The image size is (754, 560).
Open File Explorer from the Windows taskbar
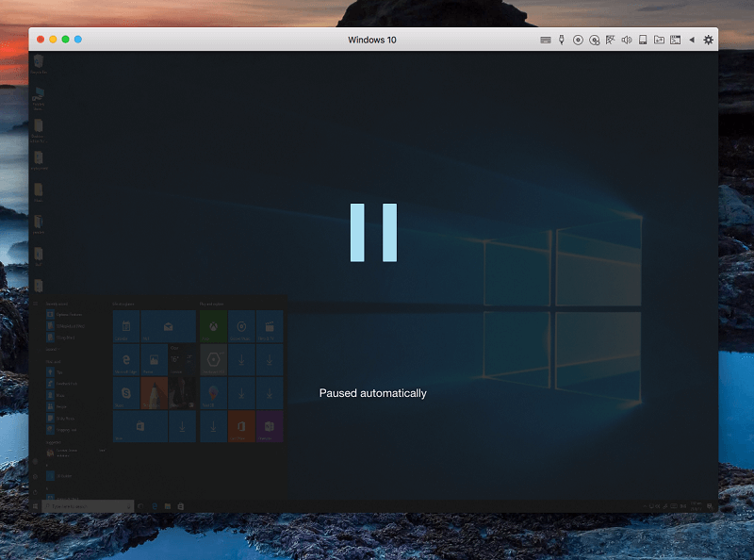point(168,506)
